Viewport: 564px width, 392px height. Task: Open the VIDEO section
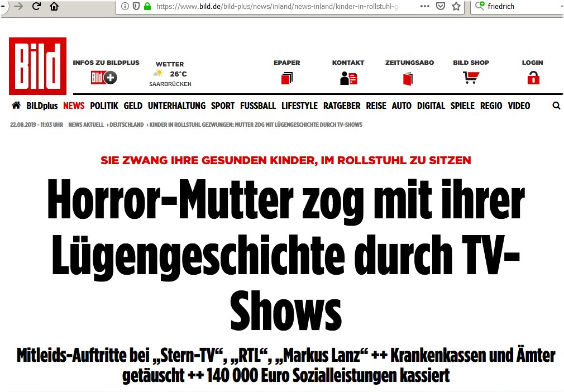click(x=519, y=106)
